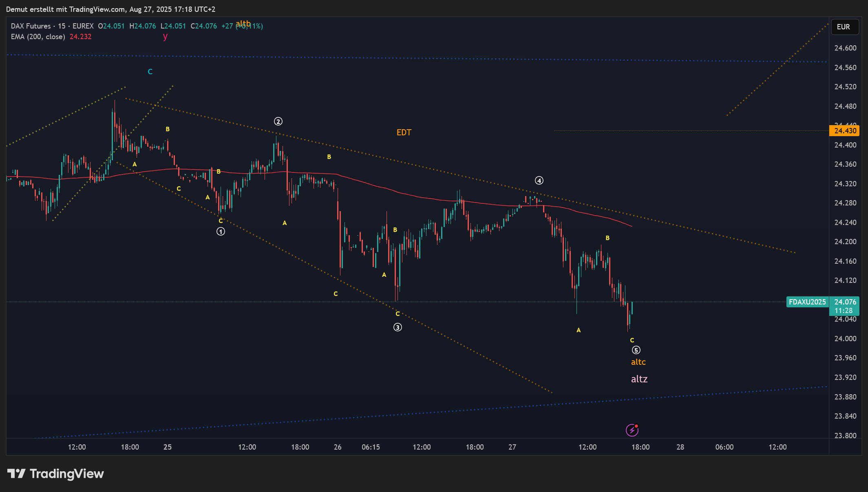868x492 pixels.
Task: Click the cyan C wave label
Action: [150, 72]
